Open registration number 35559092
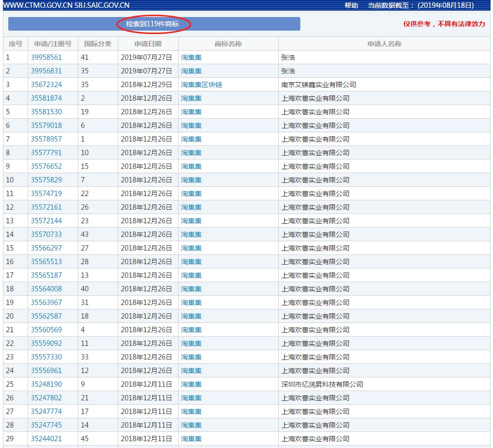Screen dimensions: 493x448 (x=46, y=343)
